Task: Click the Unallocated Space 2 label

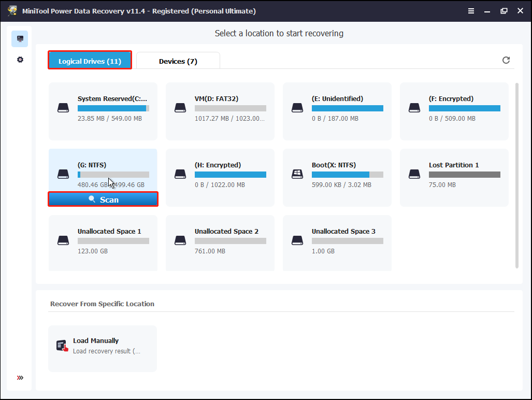Action: point(226,232)
